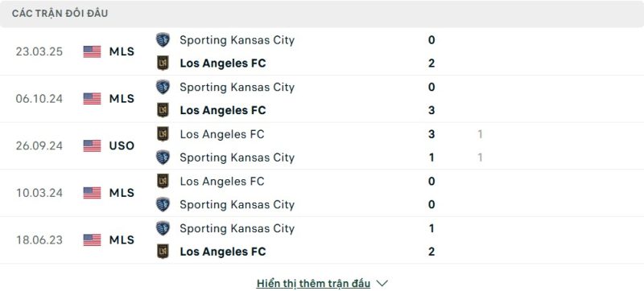
Task: Click the US flag icon beside 10.03.24
Action: coord(92,193)
